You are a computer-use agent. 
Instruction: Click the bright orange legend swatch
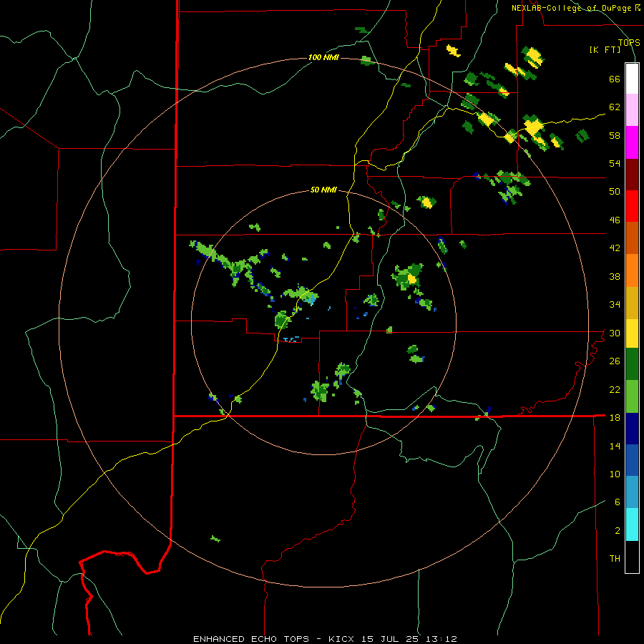[632, 270]
